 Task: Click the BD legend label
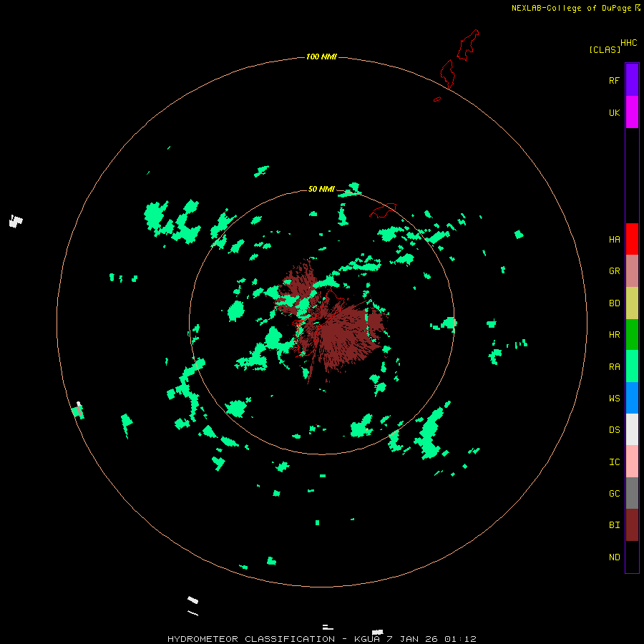614,303
